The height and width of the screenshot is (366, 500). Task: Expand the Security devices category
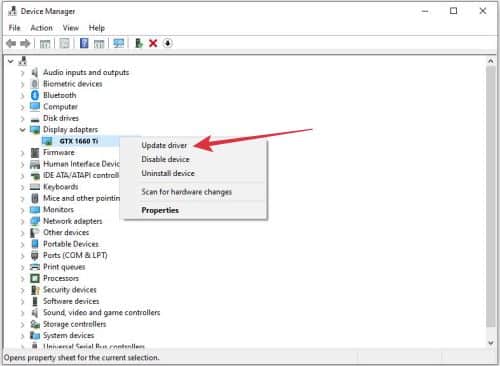point(22,290)
